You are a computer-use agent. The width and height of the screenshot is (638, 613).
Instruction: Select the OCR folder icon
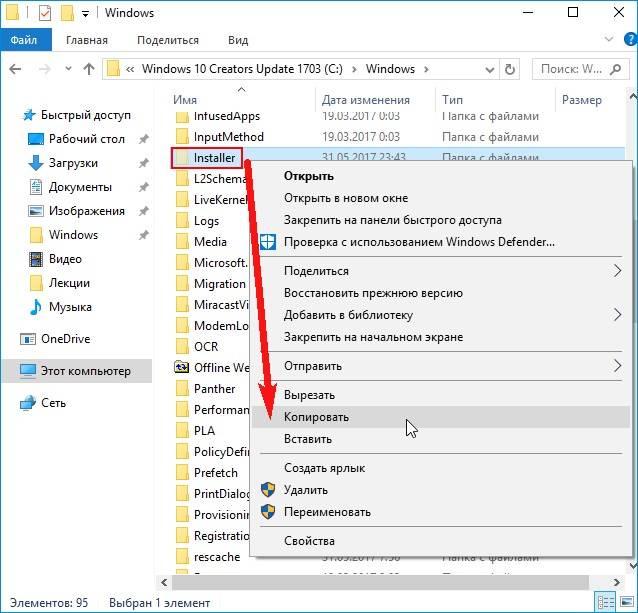(182, 347)
